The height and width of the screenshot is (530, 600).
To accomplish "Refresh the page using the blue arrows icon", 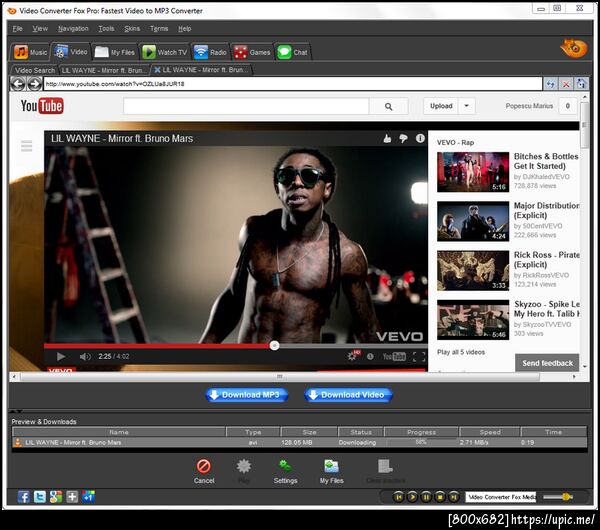I will coord(550,84).
